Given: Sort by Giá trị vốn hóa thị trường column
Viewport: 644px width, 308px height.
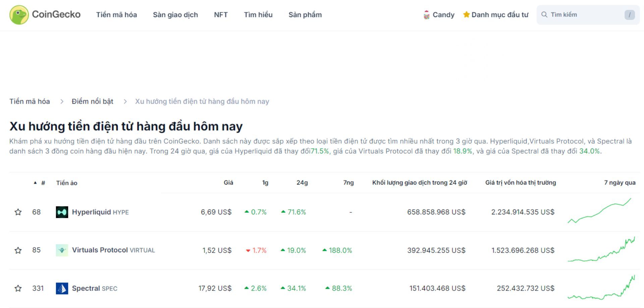Looking at the screenshot, I should click(520, 183).
